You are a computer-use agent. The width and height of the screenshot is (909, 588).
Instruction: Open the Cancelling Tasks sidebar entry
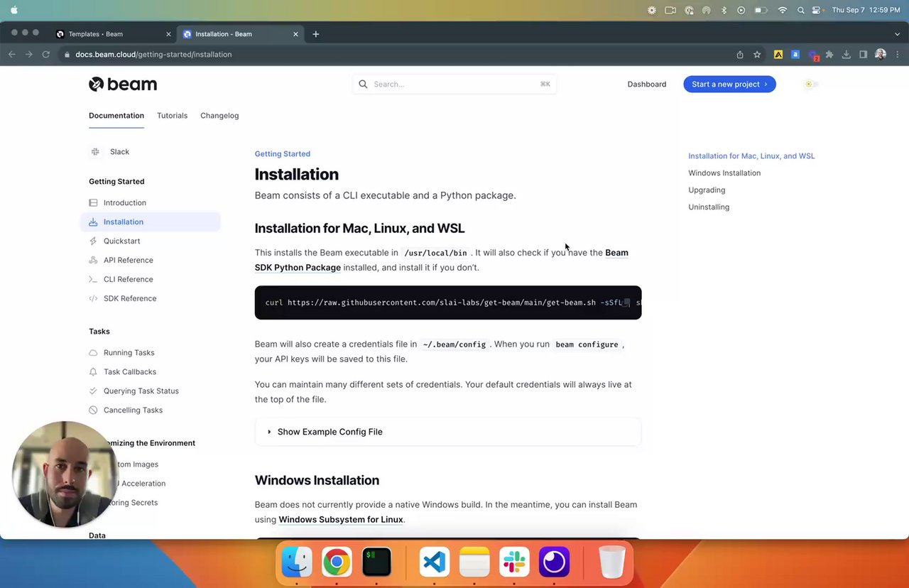(x=133, y=410)
